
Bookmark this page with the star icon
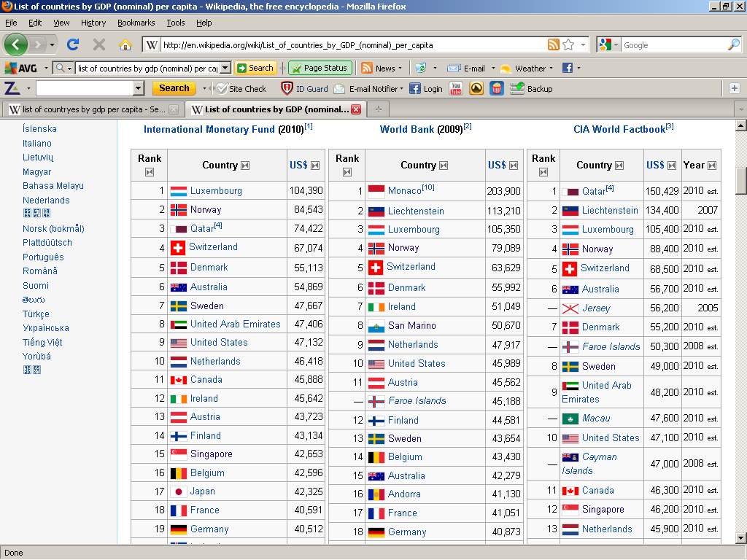pos(568,44)
